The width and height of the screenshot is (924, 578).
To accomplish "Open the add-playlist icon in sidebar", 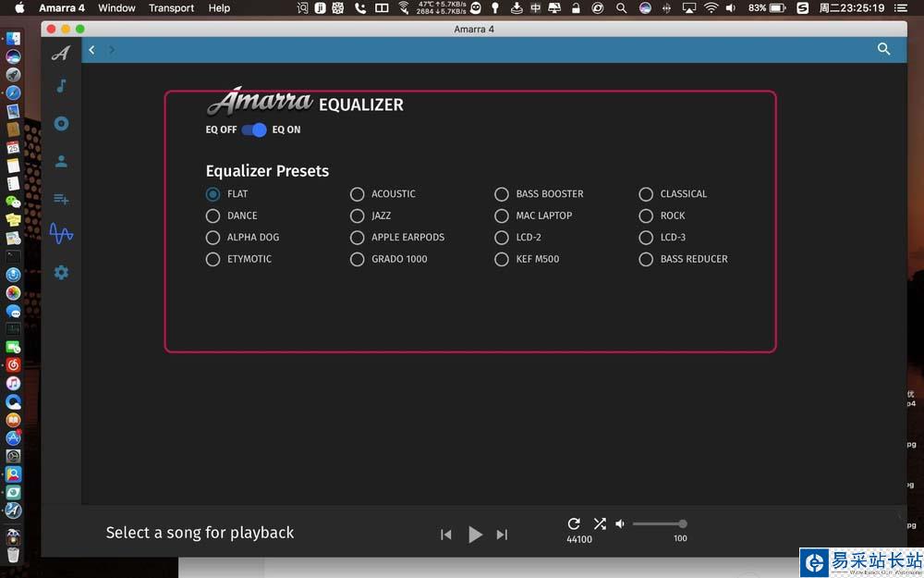I will tap(61, 199).
